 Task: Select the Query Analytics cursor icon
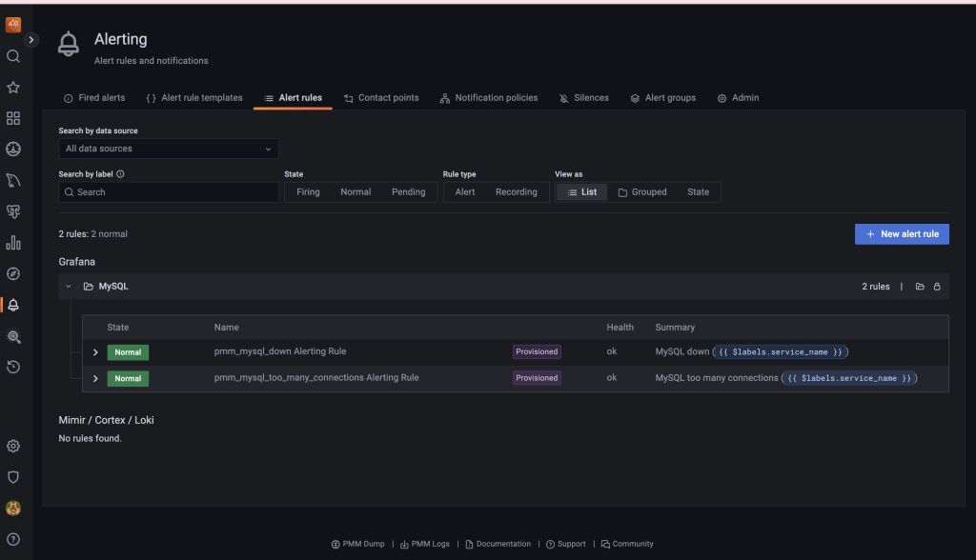[x=13, y=181]
